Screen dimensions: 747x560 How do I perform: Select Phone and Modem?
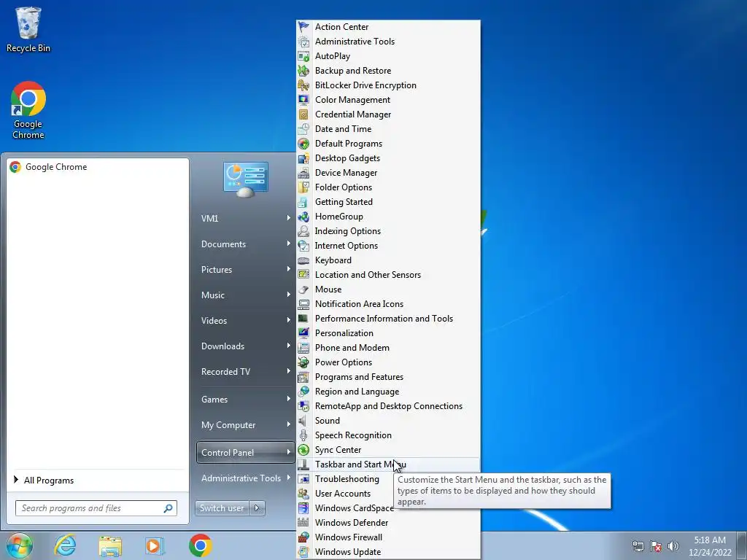click(388, 348)
